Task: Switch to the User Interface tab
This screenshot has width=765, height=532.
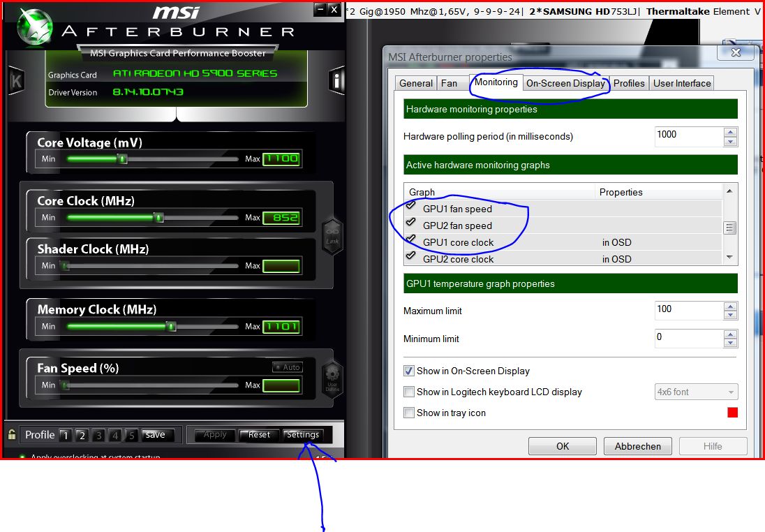Action: 681,84
